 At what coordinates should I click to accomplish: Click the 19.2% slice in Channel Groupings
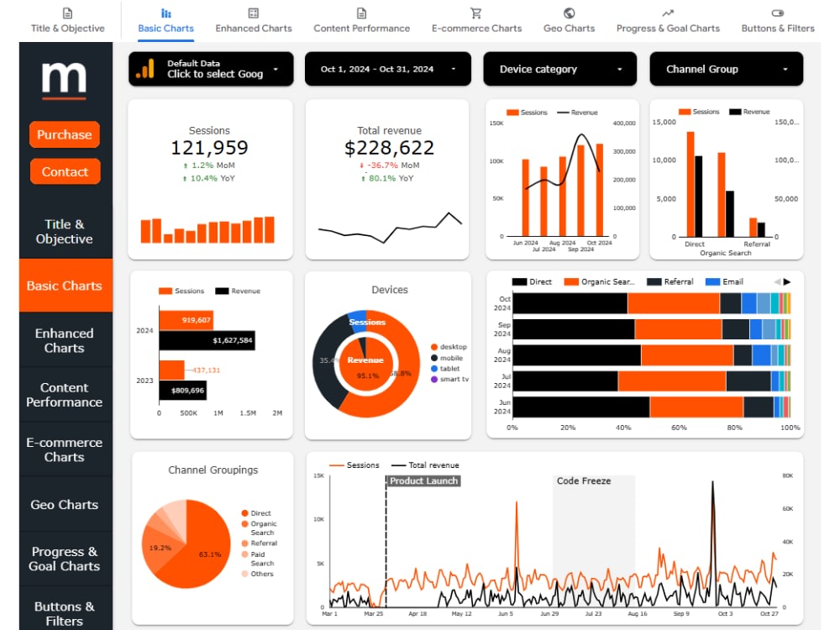pos(160,548)
